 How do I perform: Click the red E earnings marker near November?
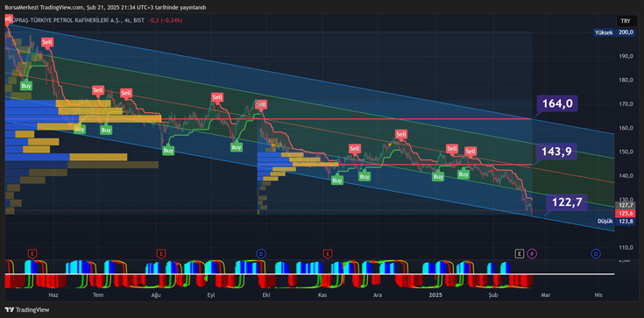(328, 253)
